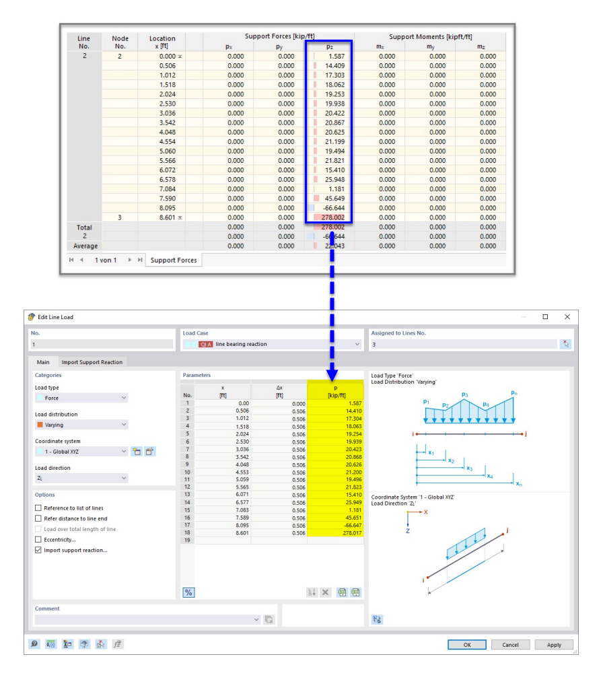This screenshot has height=700, width=601.
Task: Import parameters from Excel spreadsheet
Action: point(343,592)
